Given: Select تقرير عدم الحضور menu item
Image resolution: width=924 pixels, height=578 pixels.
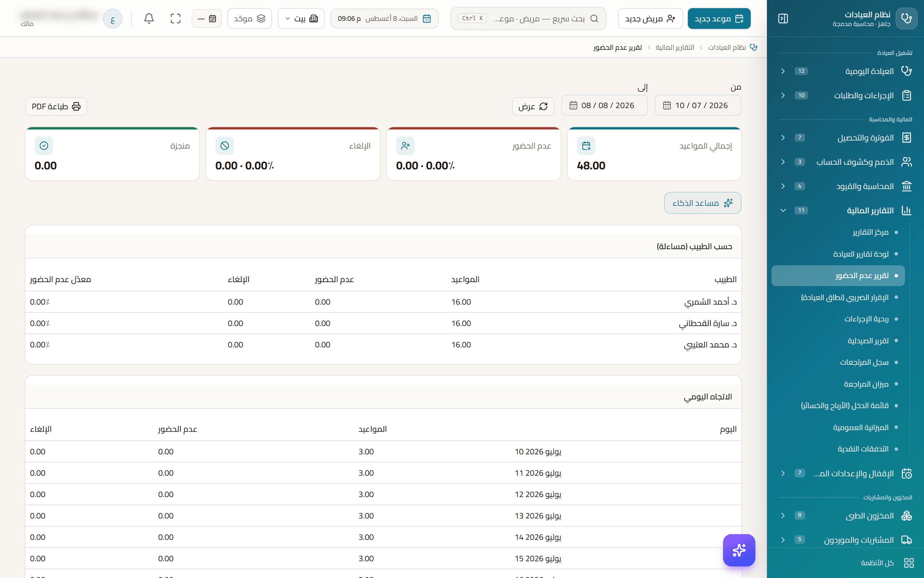Looking at the screenshot, I should (838, 276).
